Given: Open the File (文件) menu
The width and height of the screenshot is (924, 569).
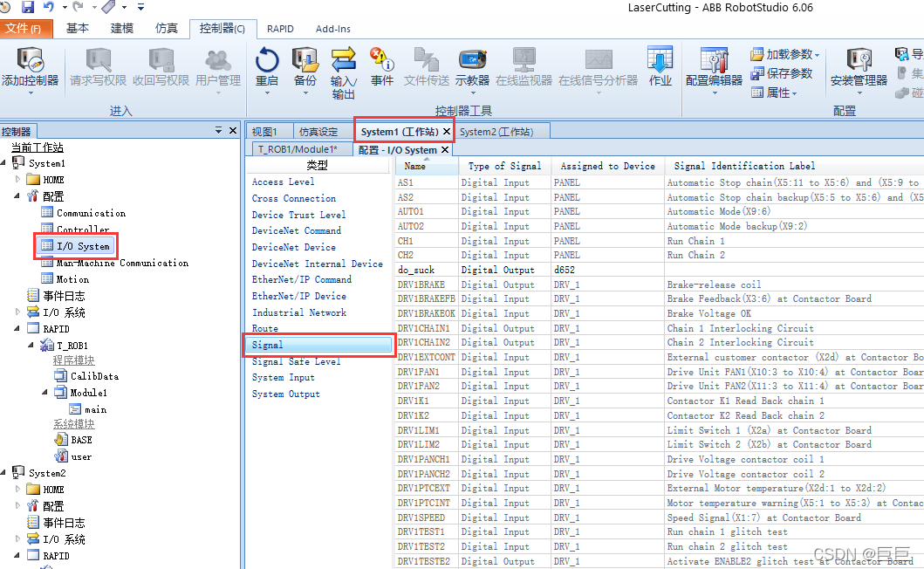Looking at the screenshot, I should coord(26,28).
